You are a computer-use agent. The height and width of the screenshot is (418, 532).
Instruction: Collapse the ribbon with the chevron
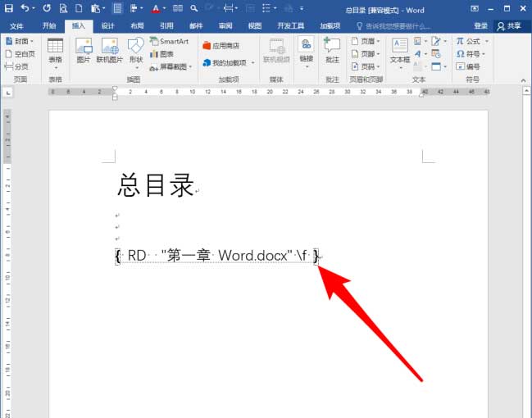[x=523, y=80]
